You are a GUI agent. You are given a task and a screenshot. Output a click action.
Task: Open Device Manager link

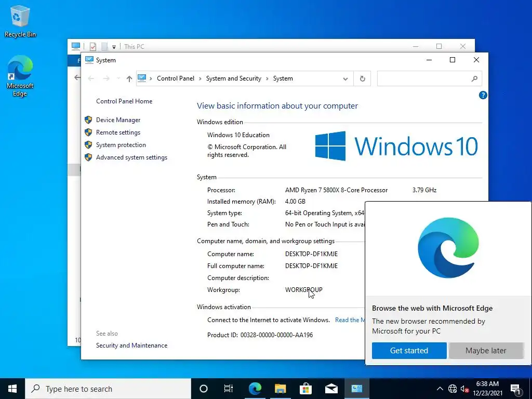118,120
